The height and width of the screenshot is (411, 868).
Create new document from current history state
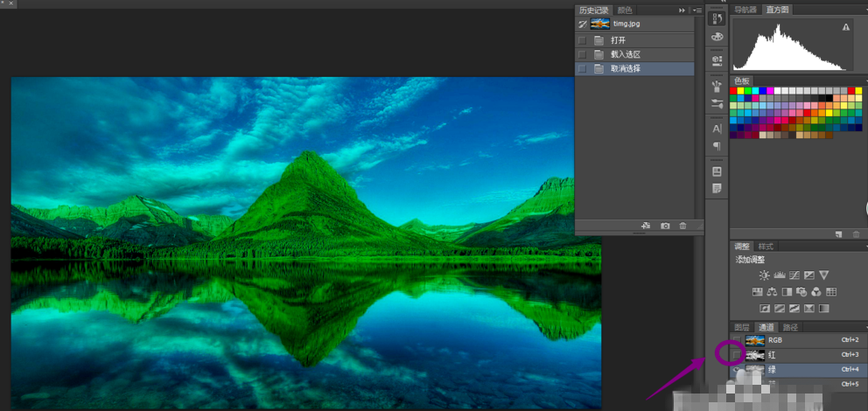646,226
